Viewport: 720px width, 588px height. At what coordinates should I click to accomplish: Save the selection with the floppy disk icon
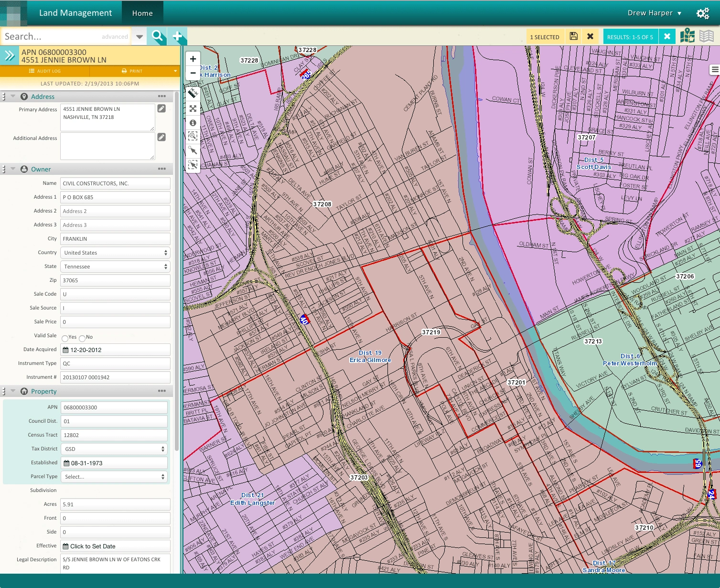click(574, 36)
